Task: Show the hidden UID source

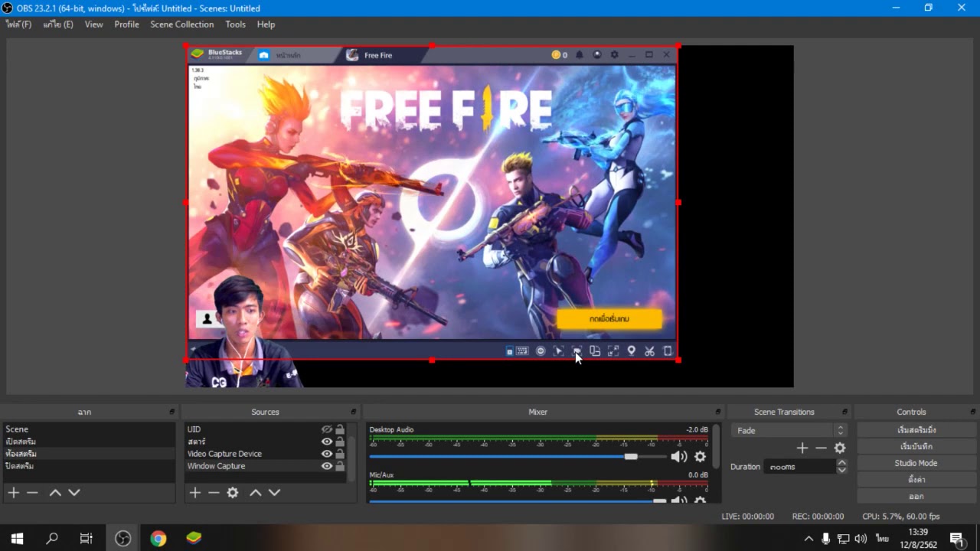Action: pyautogui.click(x=327, y=429)
